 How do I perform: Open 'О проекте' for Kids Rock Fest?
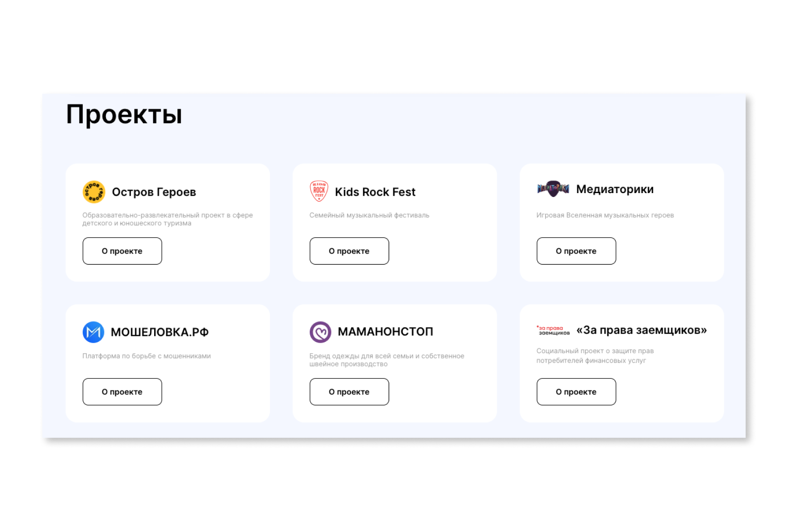click(x=349, y=251)
